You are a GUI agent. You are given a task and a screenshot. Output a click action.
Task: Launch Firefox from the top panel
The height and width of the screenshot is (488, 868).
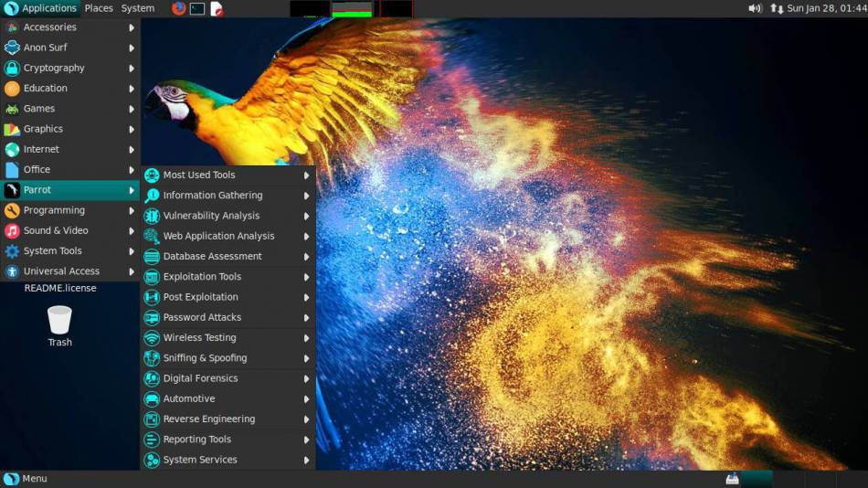[x=178, y=8]
